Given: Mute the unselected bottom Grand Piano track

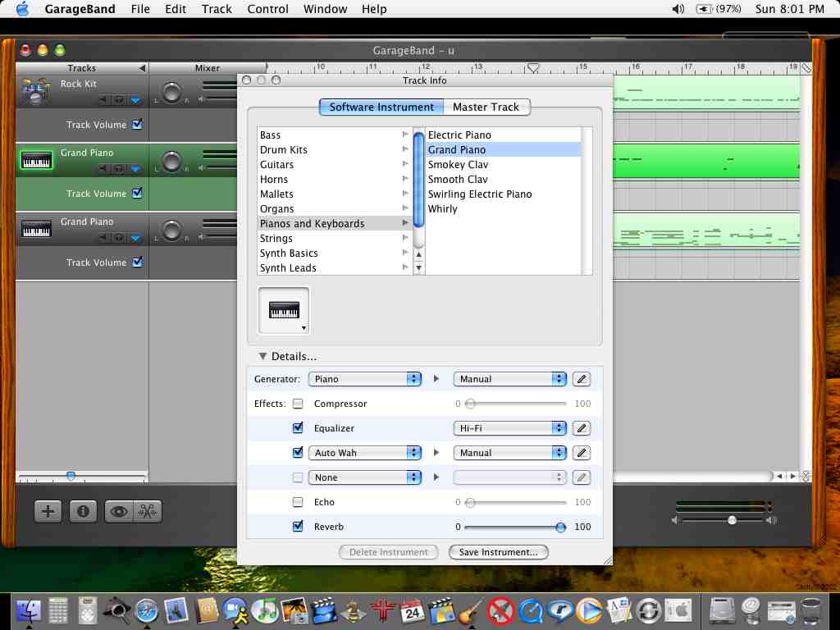Looking at the screenshot, I should pyautogui.click(x=104, y=238).
